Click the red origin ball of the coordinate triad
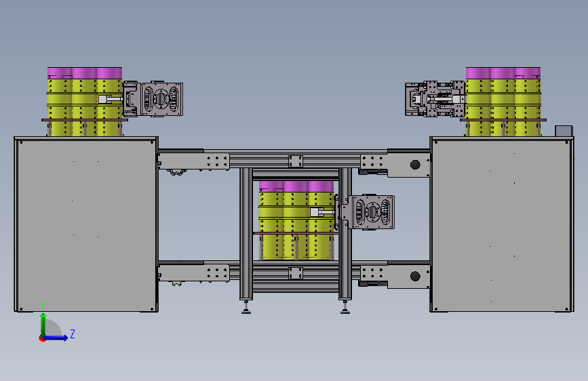 click(42, 338)
